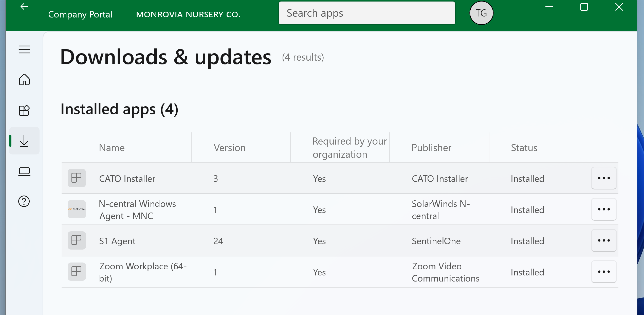Sort by the Publisher column header
This screenshot has height=315, width=644.
click(431, 148)
